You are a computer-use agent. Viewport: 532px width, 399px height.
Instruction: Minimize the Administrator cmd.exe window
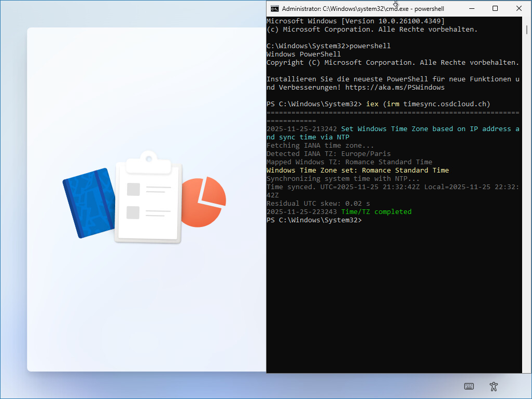(x=471, y=8)
